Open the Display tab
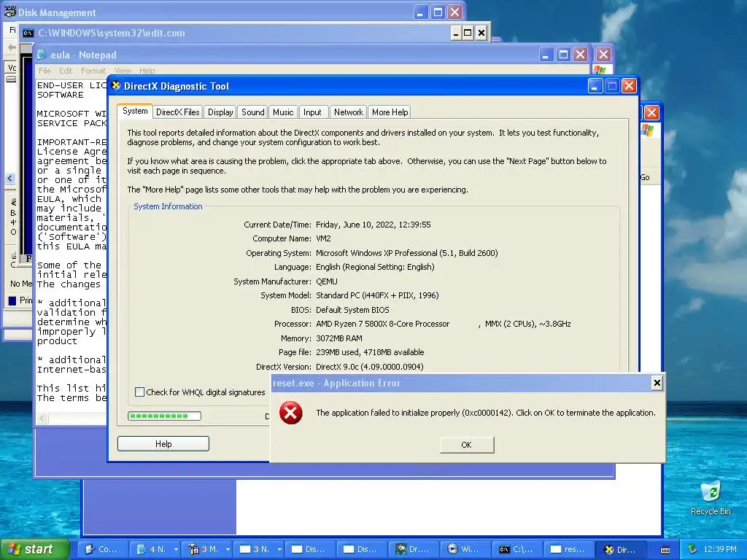The height and width of the screenshot is (560, 747). point(220,112)
